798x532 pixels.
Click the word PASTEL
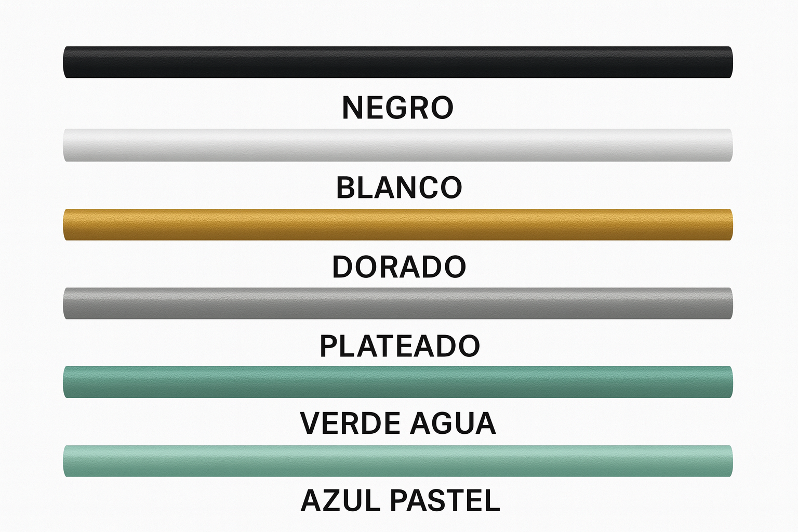coord(445,501)
